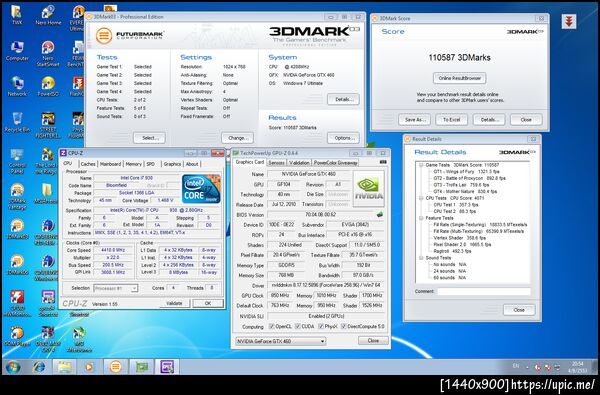Click the BIOS save chip icon in GPU-Z
The width and height of the screenshot is (600, 395).
[379, 215]
